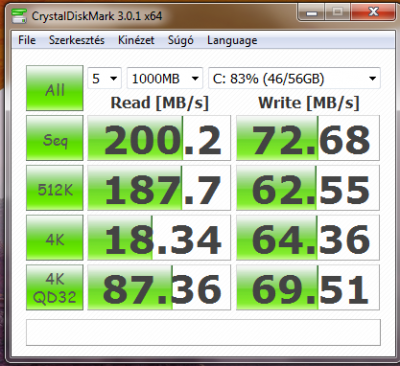Expand the C: drive selection dropdown
The height and width of the screenshot is (366, 400).
point(294,78)
